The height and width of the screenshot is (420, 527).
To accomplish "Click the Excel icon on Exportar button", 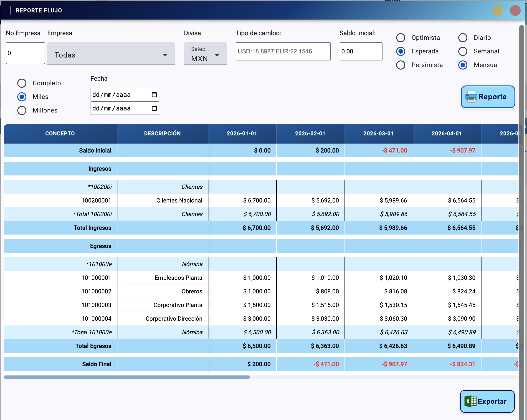I will 470,401.
